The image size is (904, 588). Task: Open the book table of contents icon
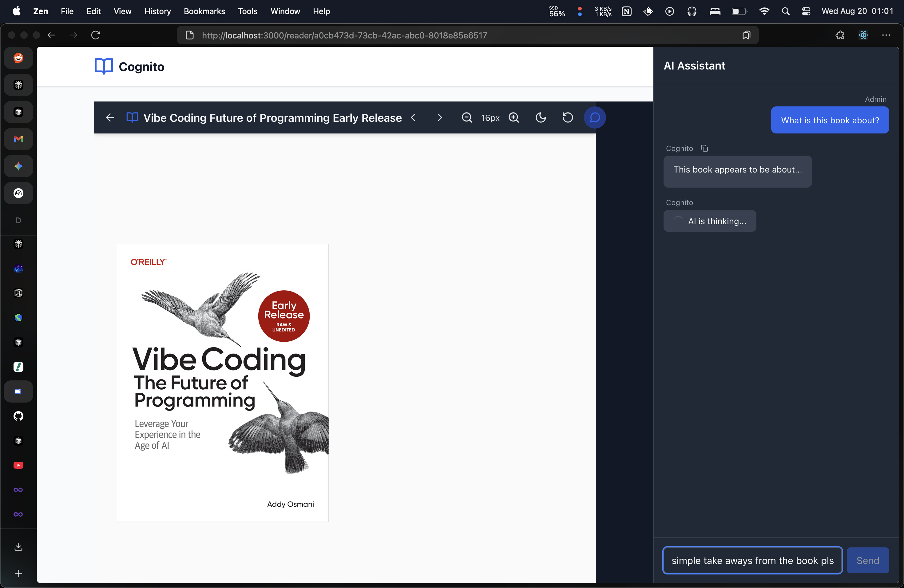[132, 117]
